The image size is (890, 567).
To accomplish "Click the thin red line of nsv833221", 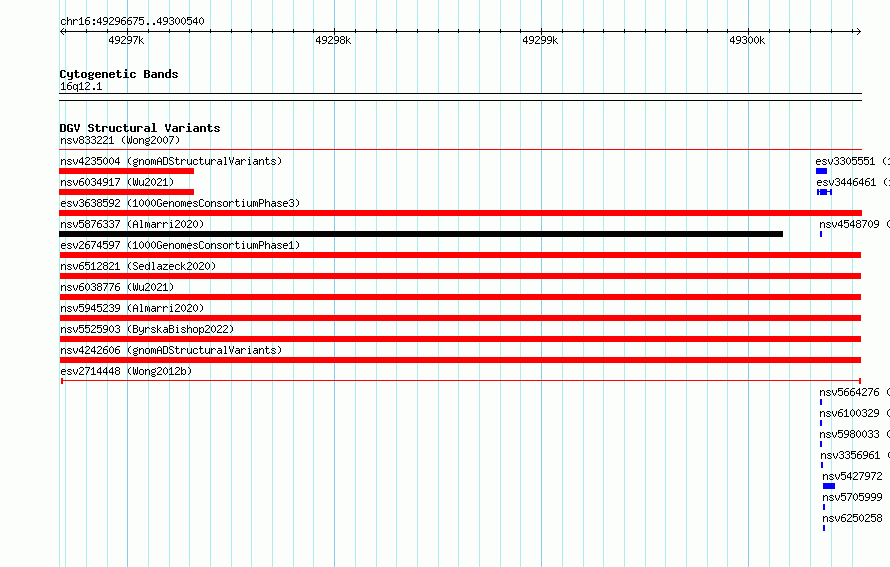I will coord(460,150).
